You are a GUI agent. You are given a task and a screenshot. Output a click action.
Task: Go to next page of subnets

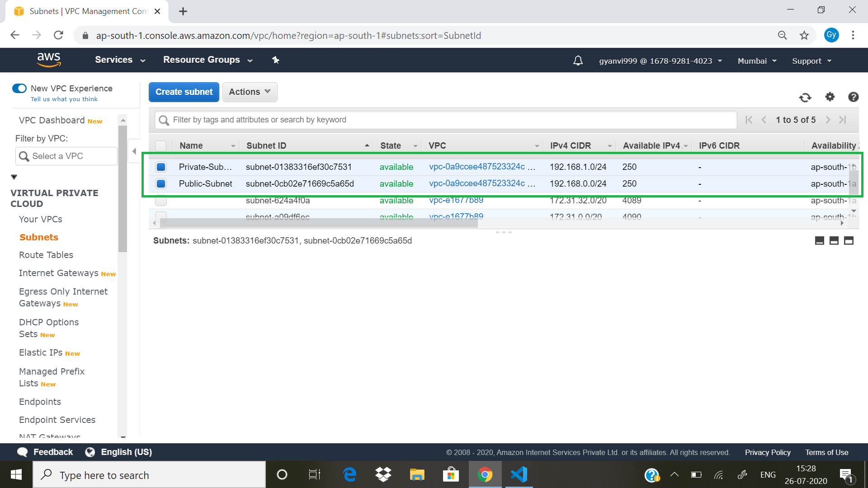(828, 120)
